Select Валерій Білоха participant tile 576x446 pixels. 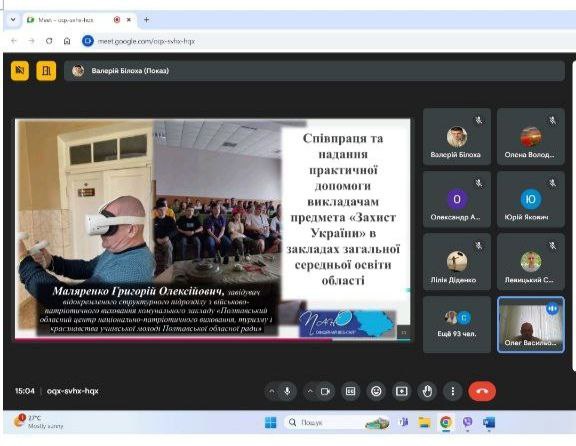457,137
